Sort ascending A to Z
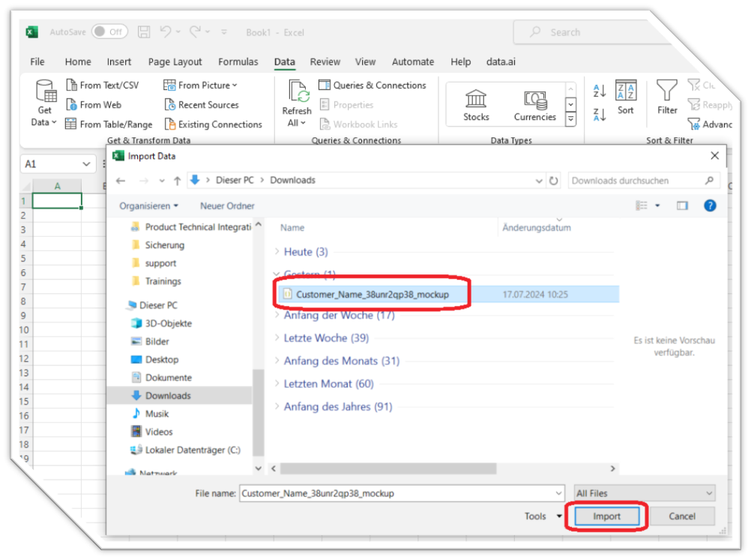Viewport: 751px width, 560px height. [x=600, y=91]
